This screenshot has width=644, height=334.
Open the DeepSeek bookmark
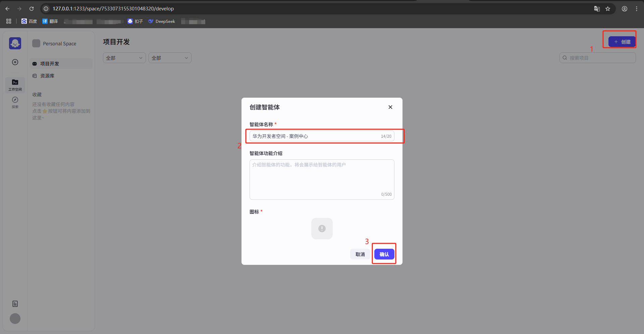tap(162, 21)
